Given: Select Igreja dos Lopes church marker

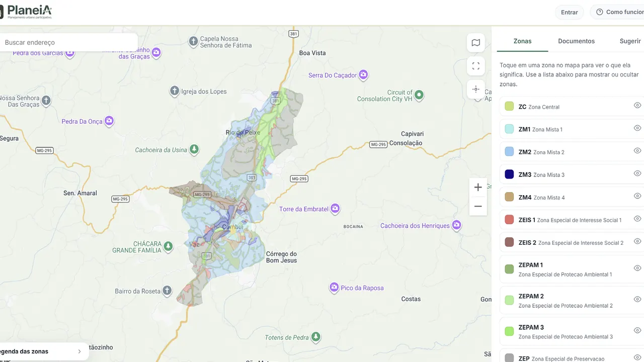Looking at the screenshot, I should (174, 91).
